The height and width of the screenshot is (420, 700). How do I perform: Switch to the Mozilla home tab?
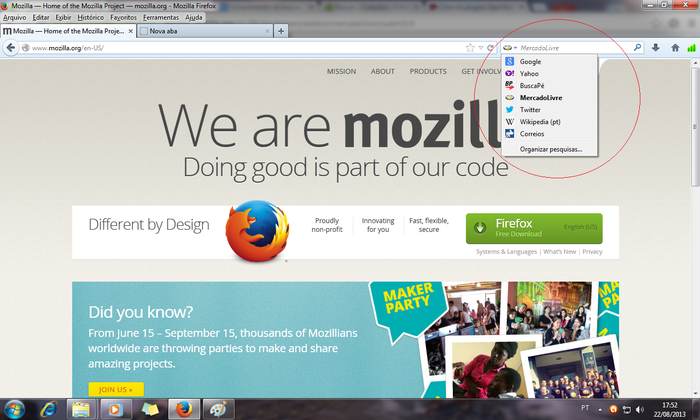point(68,31)
